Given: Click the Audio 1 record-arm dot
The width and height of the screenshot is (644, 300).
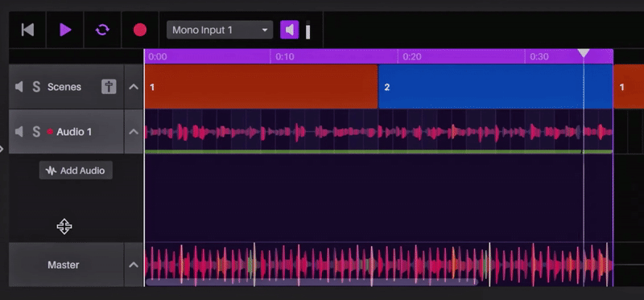Looking at the screenshot, I should (50, 132).
